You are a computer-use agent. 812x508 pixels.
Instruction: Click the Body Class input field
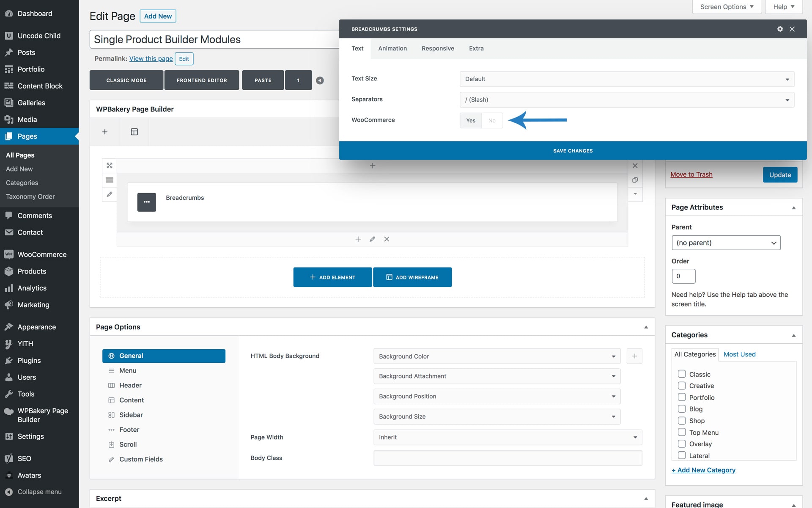[x=507, y=458]
